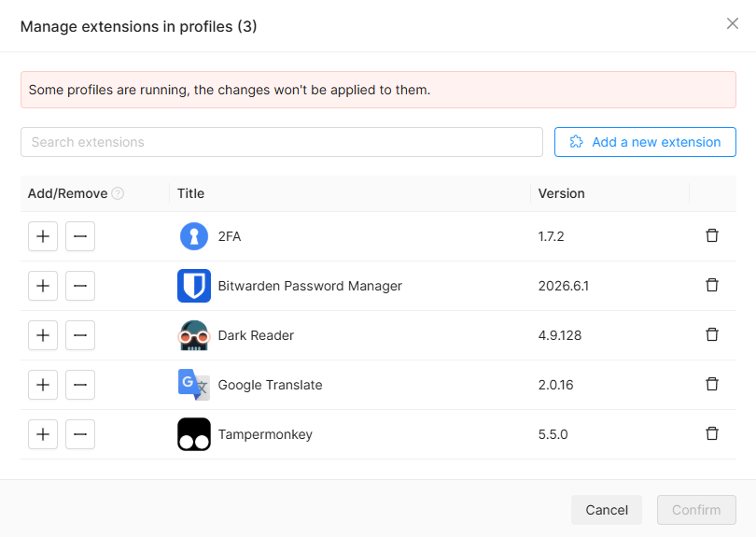Delete Bitwarden Password Manager via trash icon
Screen dimensions: 756x537
[x=712, y=285]
